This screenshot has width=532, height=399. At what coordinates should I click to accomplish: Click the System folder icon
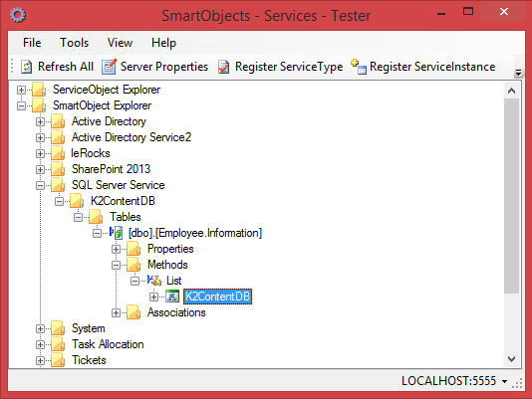coord(58,328)
